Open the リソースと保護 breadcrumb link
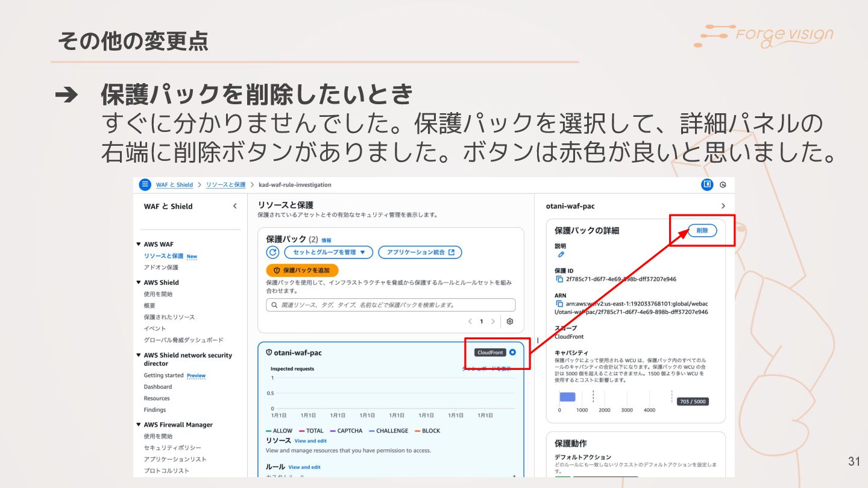The width and height of the screenshot is (868, 488). [225, 184]
